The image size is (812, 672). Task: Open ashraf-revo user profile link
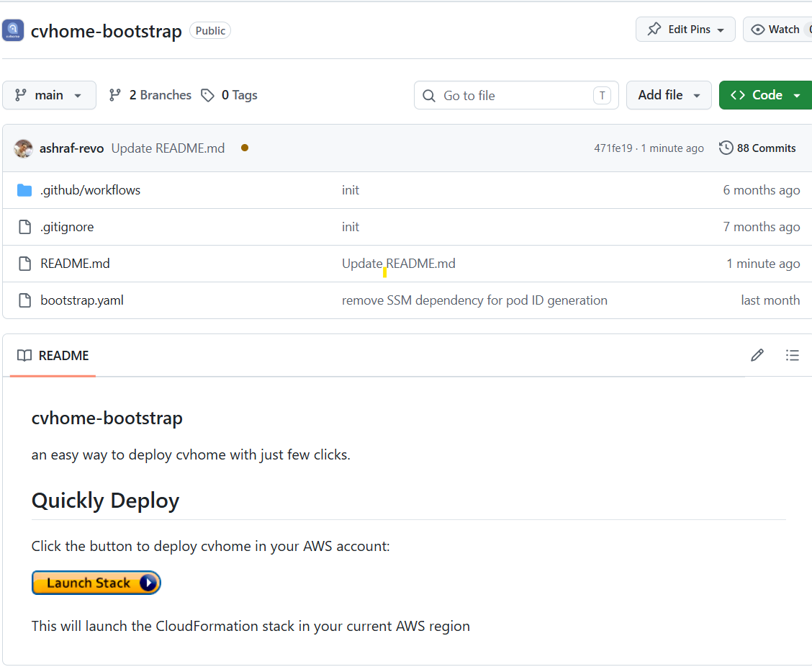71,148
